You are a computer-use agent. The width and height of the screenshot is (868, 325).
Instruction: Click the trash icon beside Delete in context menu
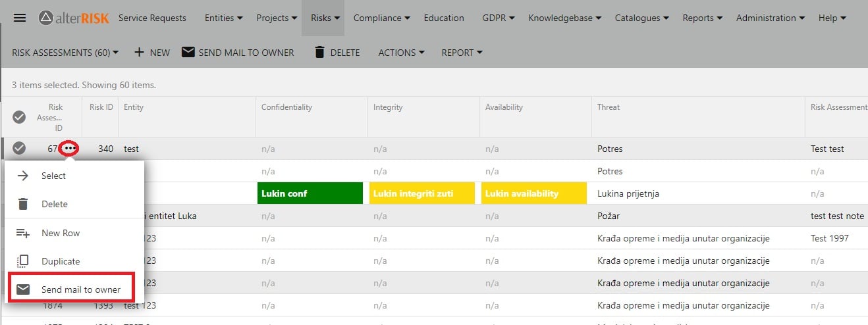(23, 204)
